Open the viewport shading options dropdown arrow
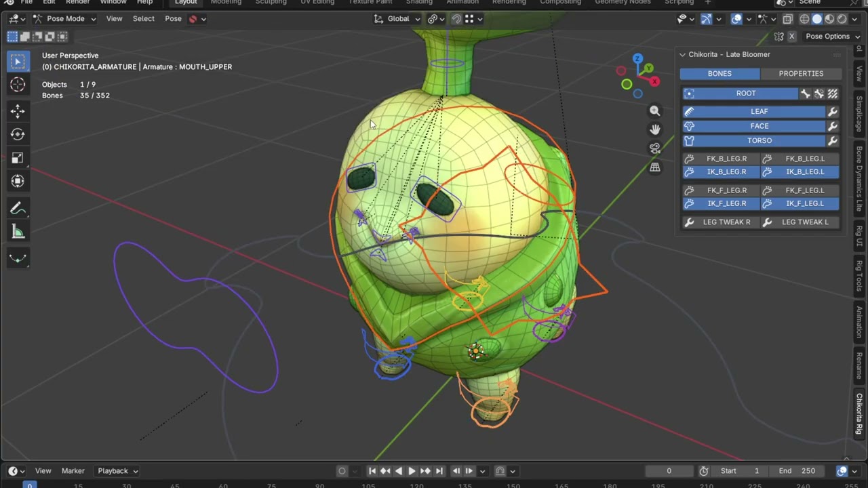 point(854,19)
